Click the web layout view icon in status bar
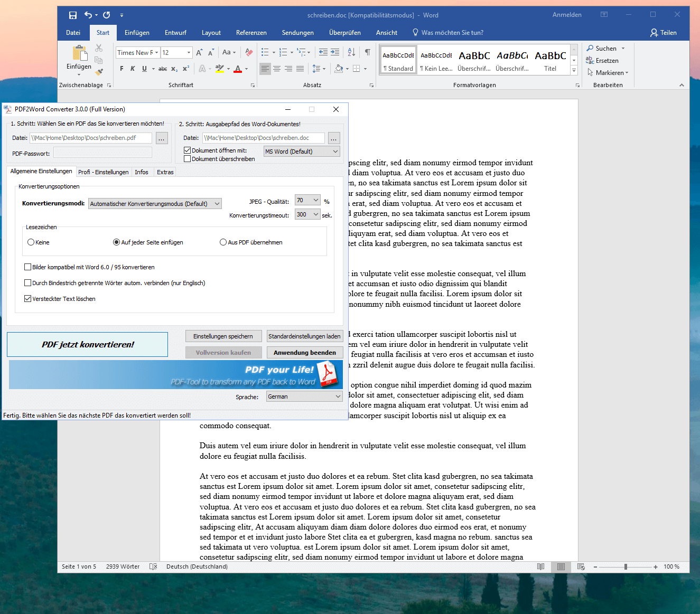700x614 pixels. (581, 566)
